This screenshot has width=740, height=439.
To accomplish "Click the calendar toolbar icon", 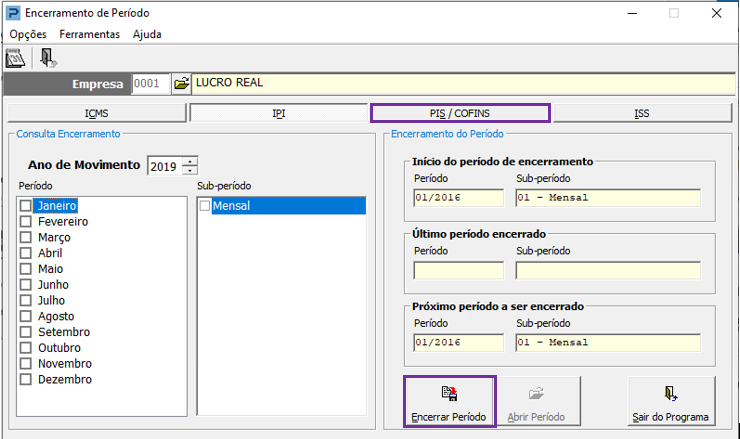I will (x=15, y=58).
